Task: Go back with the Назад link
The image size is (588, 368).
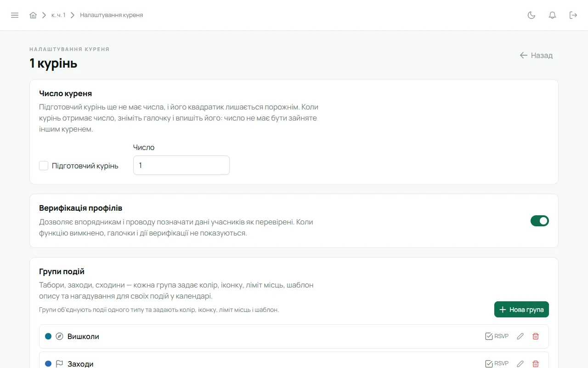Action: [536, 55]
